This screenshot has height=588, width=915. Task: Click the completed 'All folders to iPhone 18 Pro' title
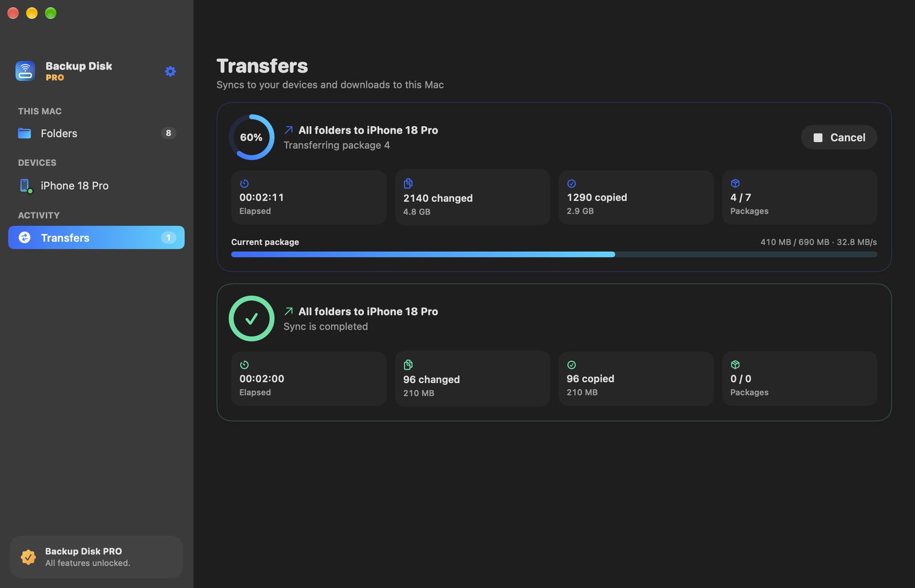(368, 312)
